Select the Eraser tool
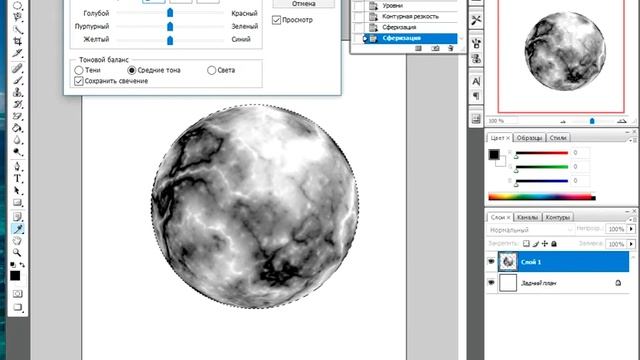The image size is (640, 360). click(x=18, y=116)
